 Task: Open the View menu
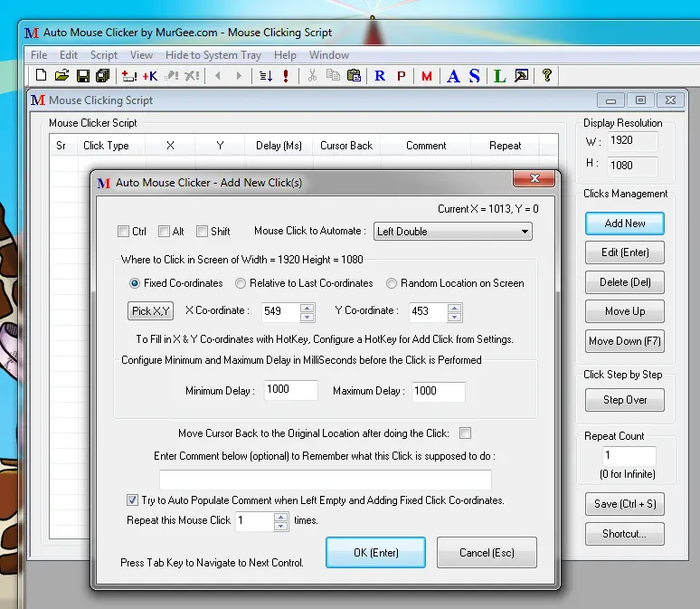141,55
